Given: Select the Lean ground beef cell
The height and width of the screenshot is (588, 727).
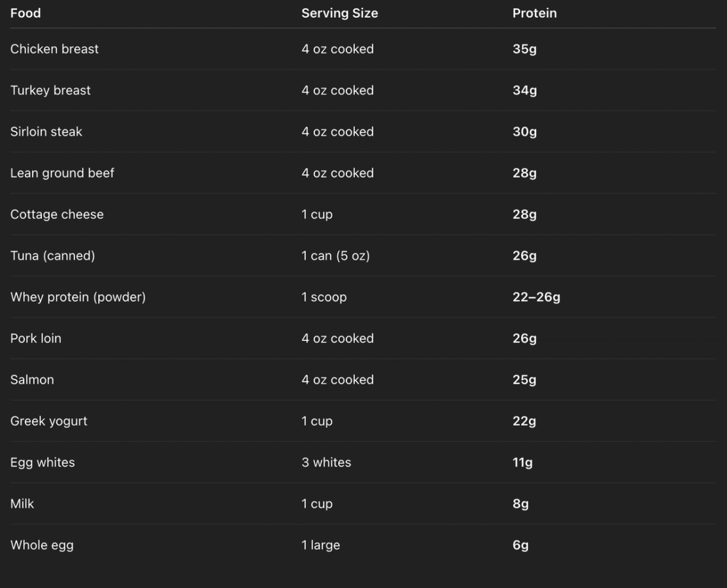Looking at the screenshot, I should [62, 173].
